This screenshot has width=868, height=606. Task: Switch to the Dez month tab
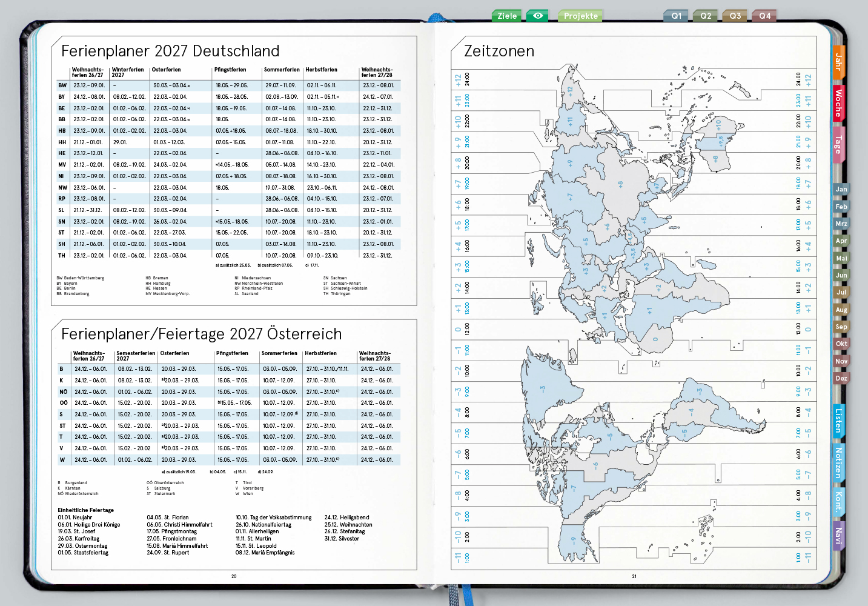pyautogui.click(x=841, y=378)
